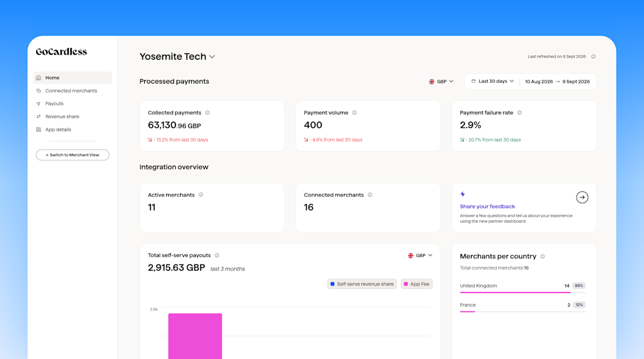Open GBP currency dropdown for Processed payments
644x359 pixels.
coord(442,82)
